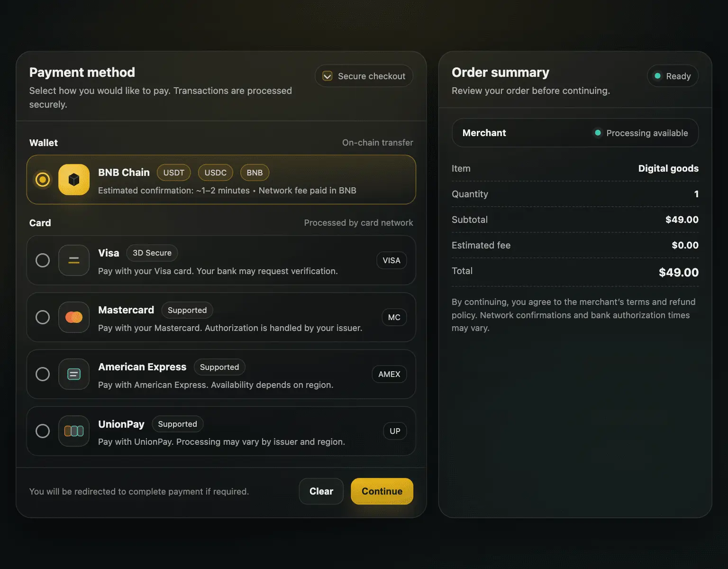728x569 pixels.
Task: Click the USDC token chip
Action: (x=216, y=173)
